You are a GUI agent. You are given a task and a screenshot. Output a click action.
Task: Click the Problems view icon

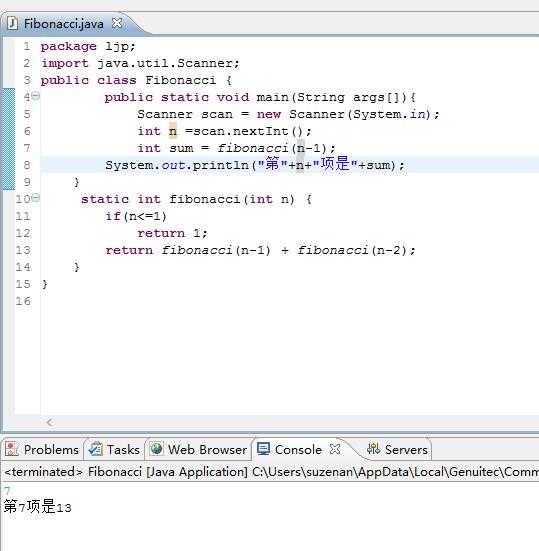pos(12,449)
